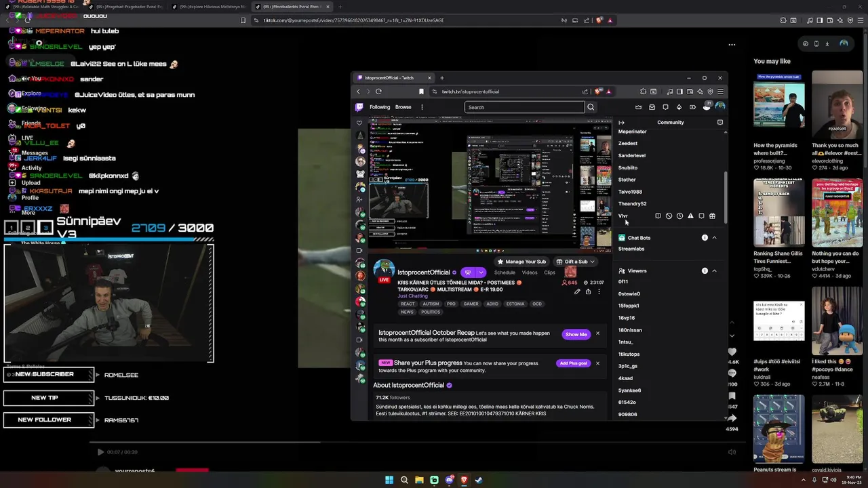Open the Ranking Shane Gillis Tires thumbnail
This screenshot has height=488, width=868.
pyautogui.click(x=779, y=213)
